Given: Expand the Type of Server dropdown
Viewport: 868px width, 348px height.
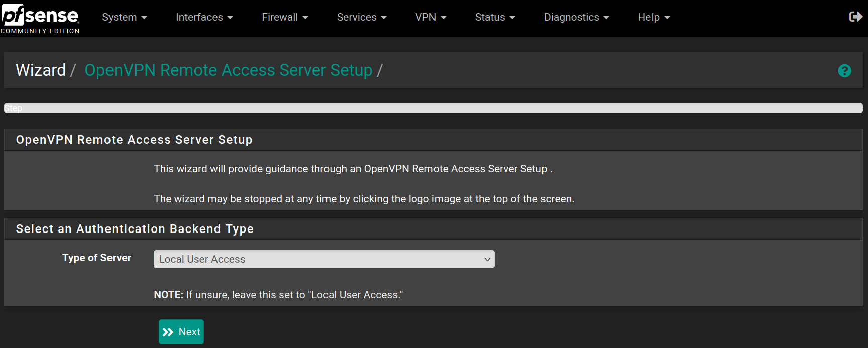Looking at the screenshot, I should (324, 259).
